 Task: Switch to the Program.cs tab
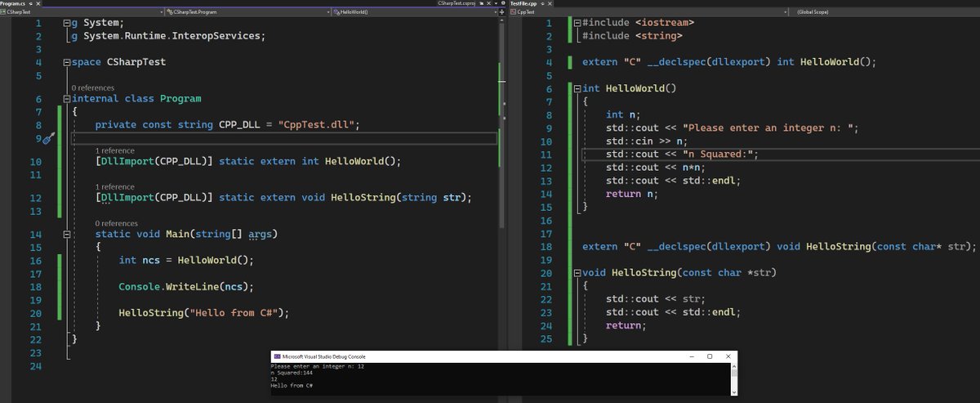coord(14,3)
